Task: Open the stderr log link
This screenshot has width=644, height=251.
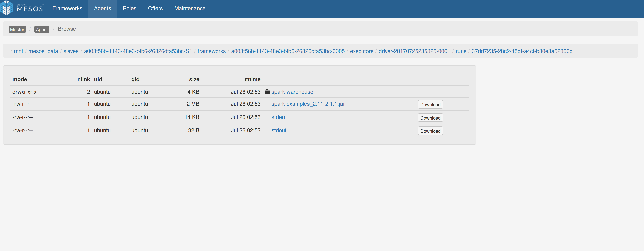Action: pos(279,117)
